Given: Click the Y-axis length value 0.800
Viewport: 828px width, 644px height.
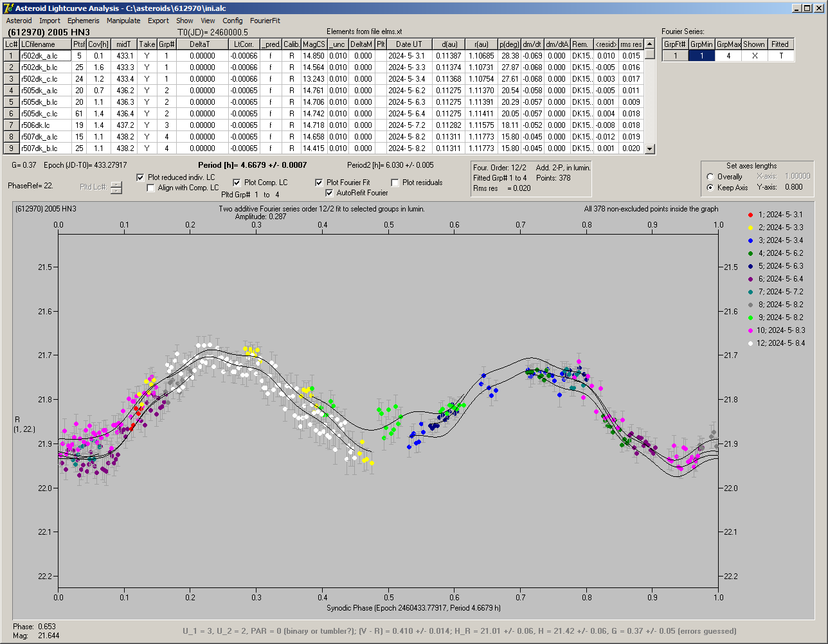Looking at the screenshot, I should 793,188.
